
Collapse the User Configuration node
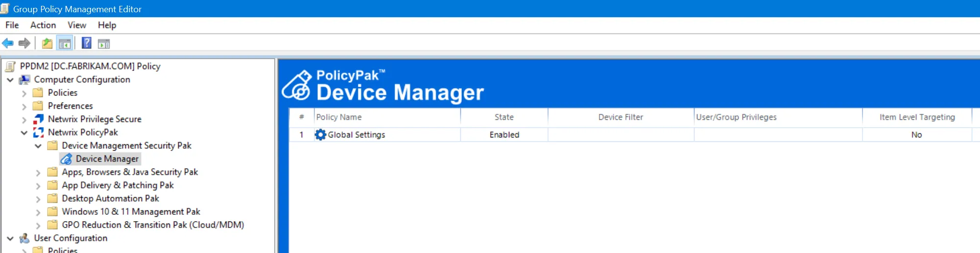pos(10,238)
